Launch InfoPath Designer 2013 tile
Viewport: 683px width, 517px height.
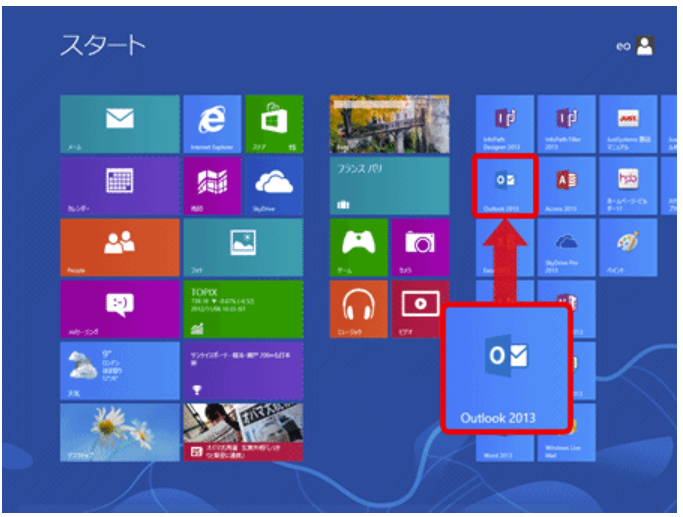point(505,124)
